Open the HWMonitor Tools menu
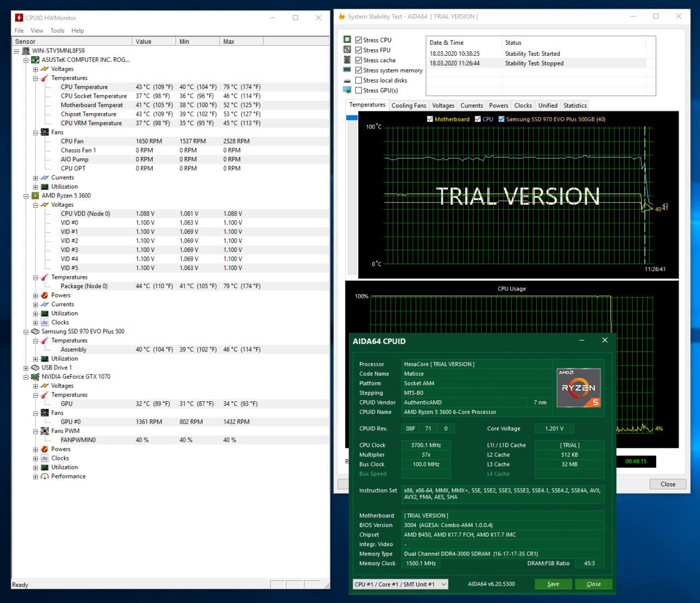The width and height of the screenshot is (700, 603). (57, 31)
